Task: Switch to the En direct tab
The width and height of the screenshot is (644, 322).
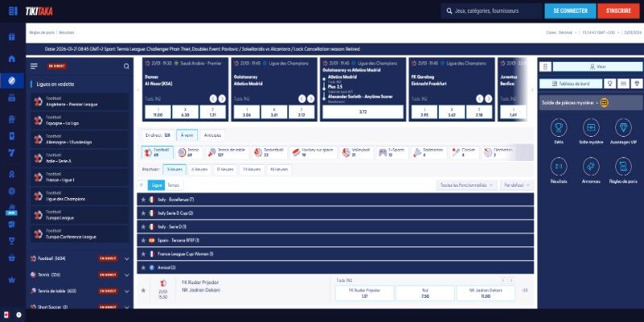Action: point(155,134)
